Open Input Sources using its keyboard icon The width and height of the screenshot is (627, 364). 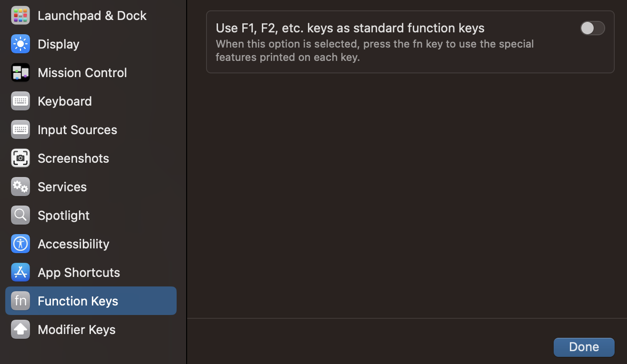click(20, 129)
